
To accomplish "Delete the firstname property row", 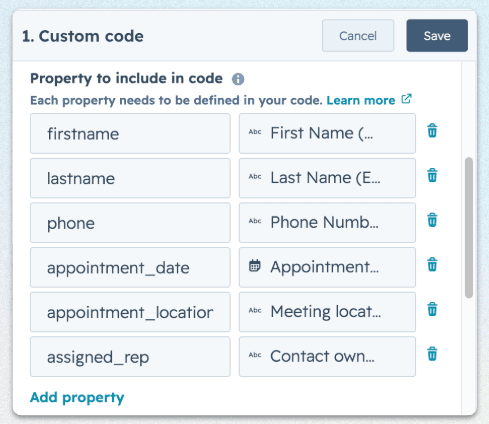I will click(x=432, y=131).
